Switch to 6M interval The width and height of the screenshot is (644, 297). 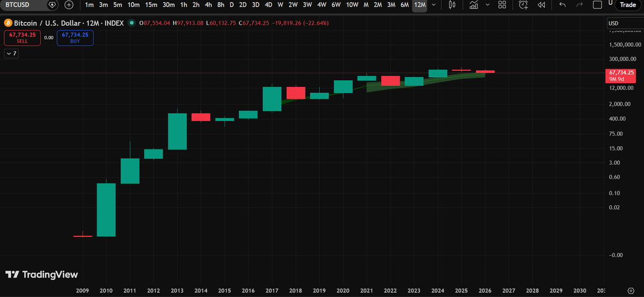(x=405, y=5)
